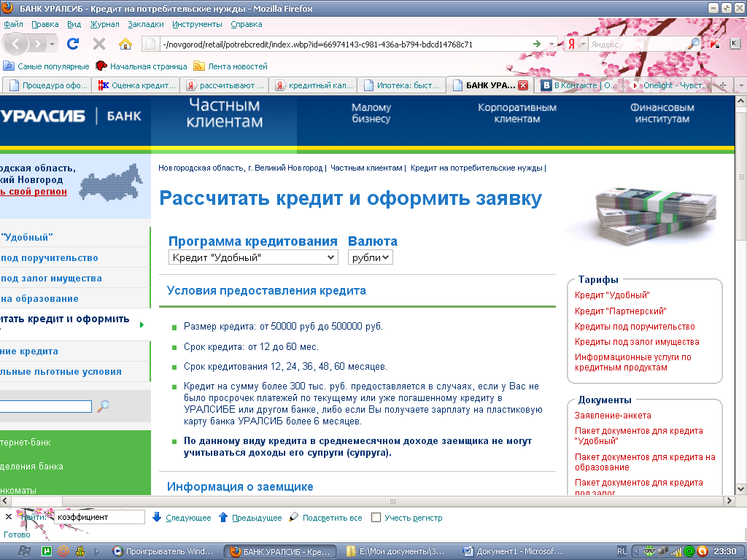The width and height of the screenshot is (747, 560).
Task: Go back with the Back arrow button
Action: (x=16, y=44)
